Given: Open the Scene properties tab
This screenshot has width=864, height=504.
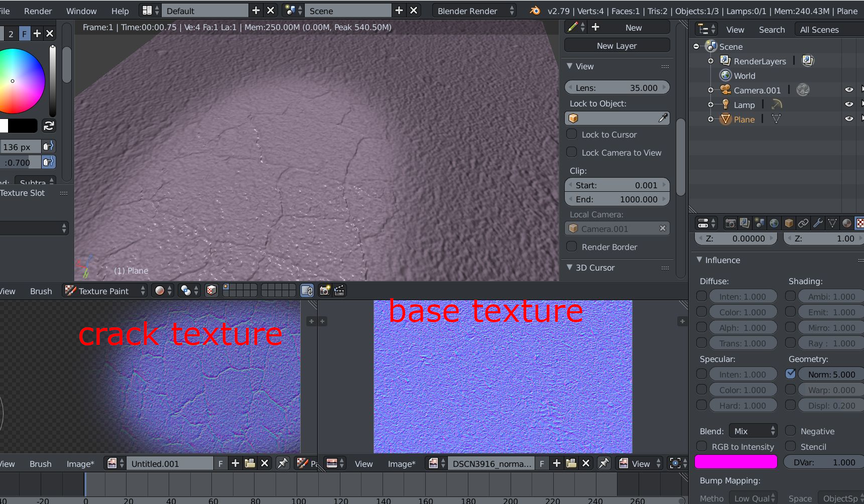Looking at the screenshot, I should coord(760,223).
